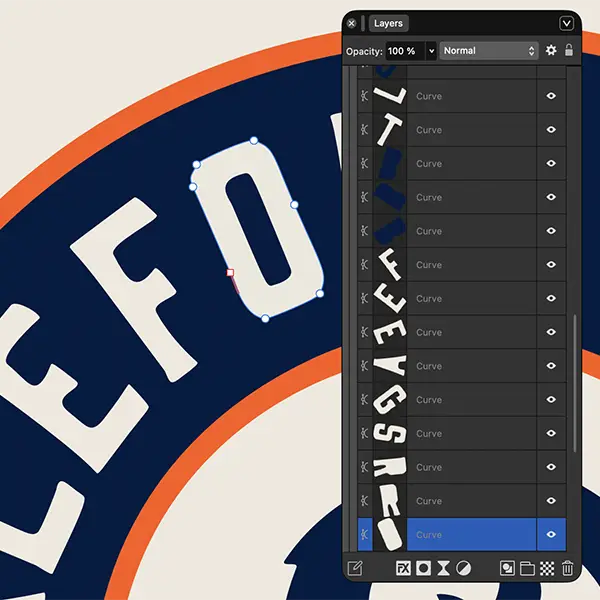Open the Adjustments hourglass icon
The image size is (600, 600).
point(443,568)
